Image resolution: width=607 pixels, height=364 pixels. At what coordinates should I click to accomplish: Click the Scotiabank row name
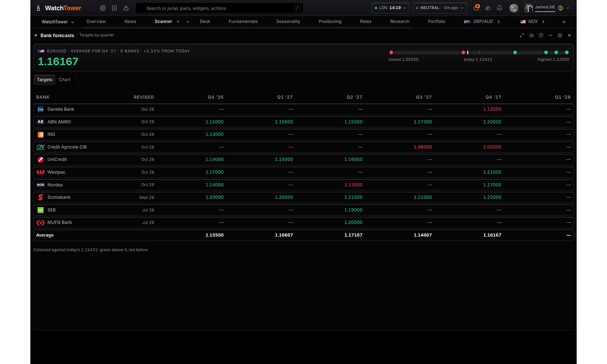(59, 197)
